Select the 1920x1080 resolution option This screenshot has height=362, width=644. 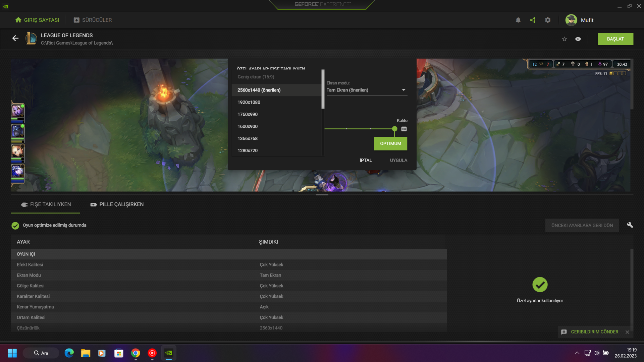click(249, 102)
